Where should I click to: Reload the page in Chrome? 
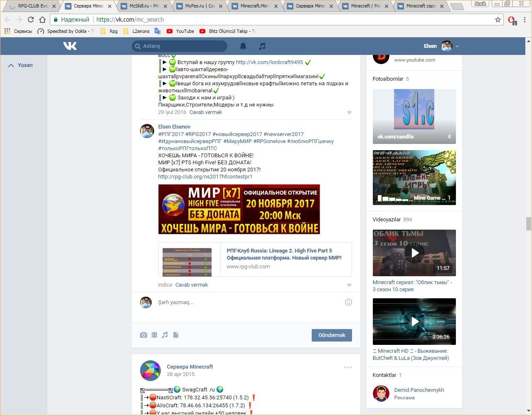coord(31,20)
